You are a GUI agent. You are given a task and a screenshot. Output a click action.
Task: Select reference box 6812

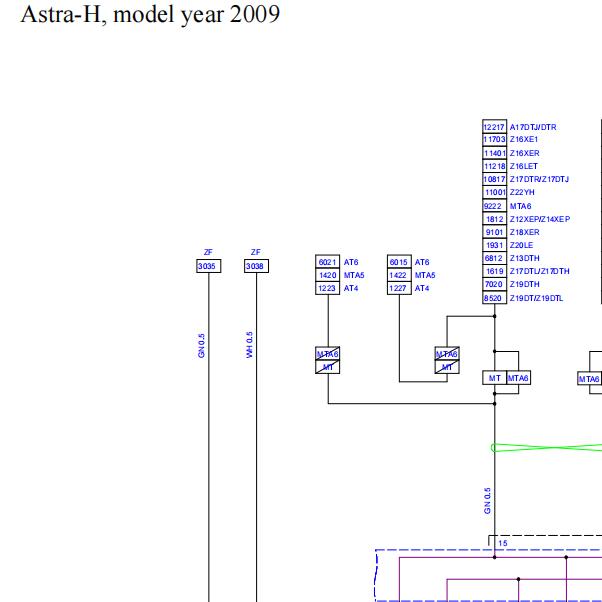[x=494, y=258]
